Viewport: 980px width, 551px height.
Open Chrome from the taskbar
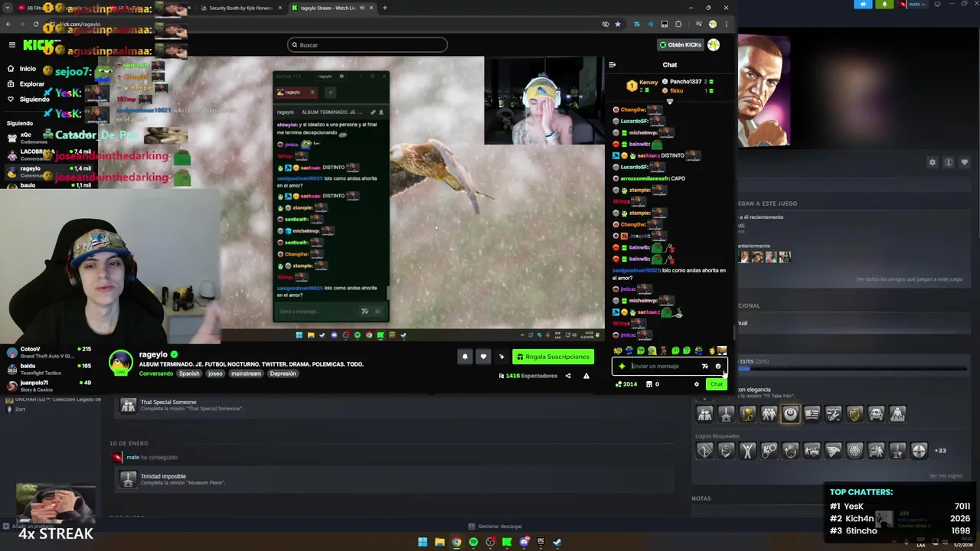point(456,542)
